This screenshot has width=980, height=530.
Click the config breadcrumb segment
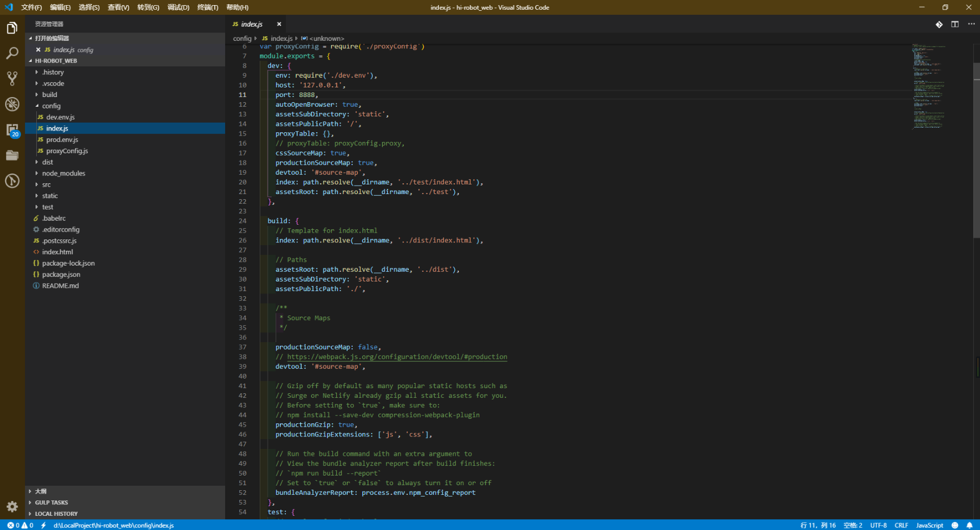[x=242, y=39]
